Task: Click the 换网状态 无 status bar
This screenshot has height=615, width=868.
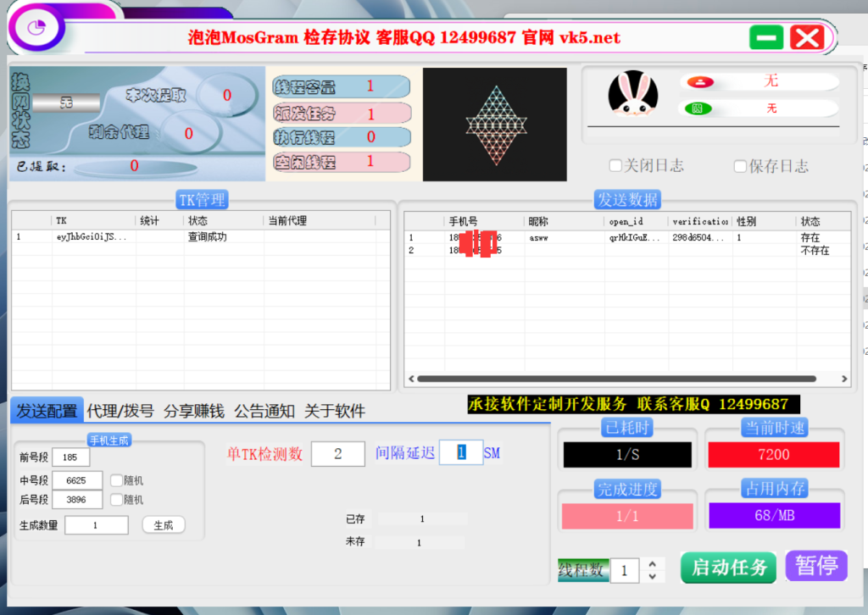Action: click(66, 102)
